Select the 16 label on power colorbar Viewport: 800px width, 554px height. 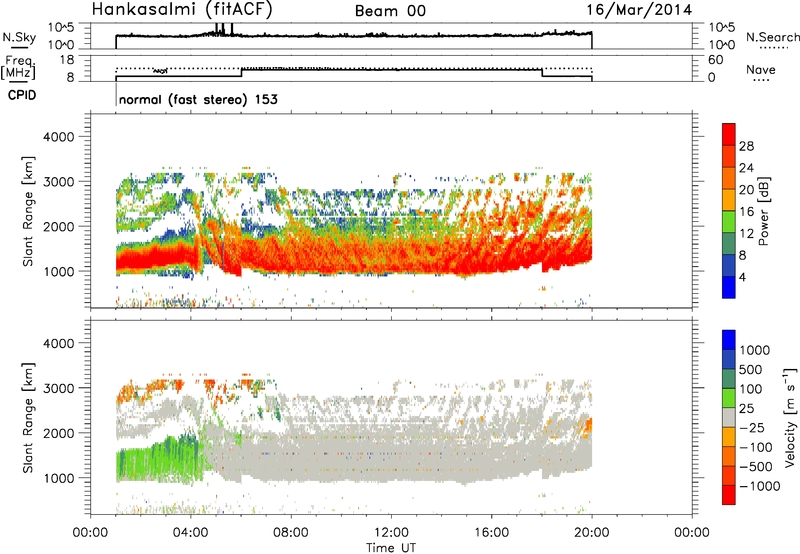pos(746,212)
